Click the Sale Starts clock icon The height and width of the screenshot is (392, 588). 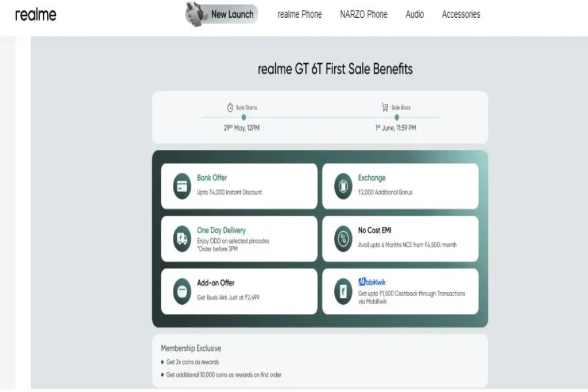(230, 107)
